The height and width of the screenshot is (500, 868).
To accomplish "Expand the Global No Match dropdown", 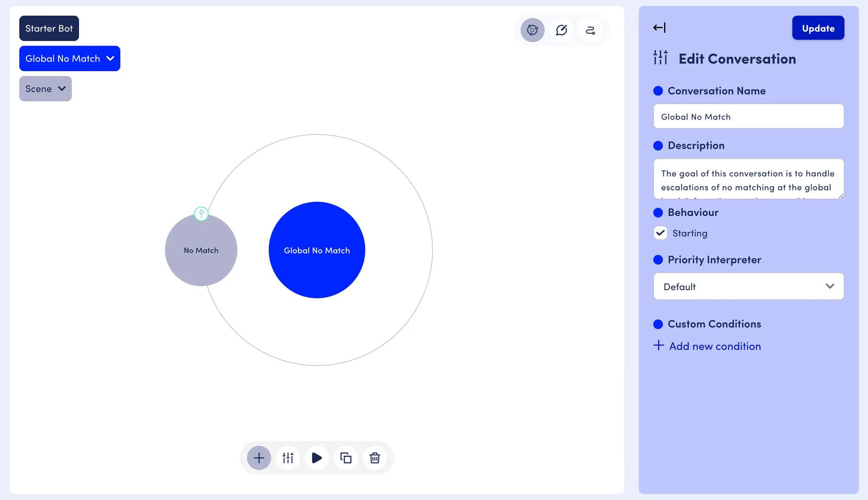I will tap(70, 59).
